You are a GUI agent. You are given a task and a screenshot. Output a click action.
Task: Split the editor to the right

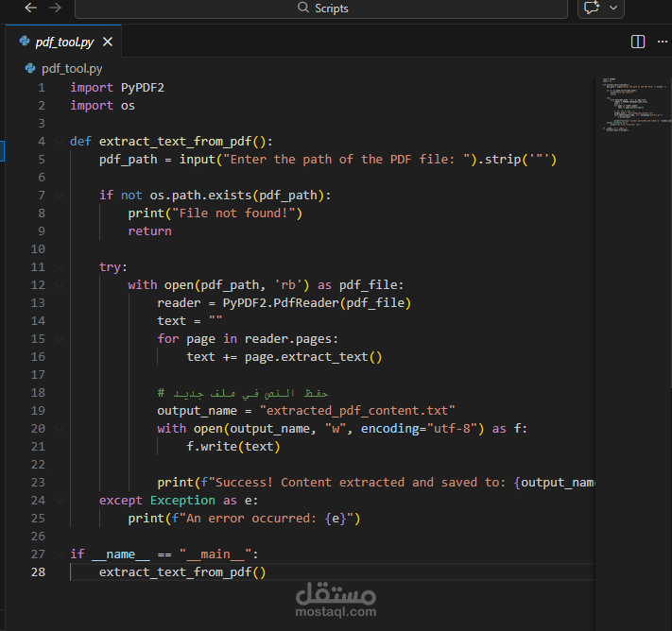point(638,42)
